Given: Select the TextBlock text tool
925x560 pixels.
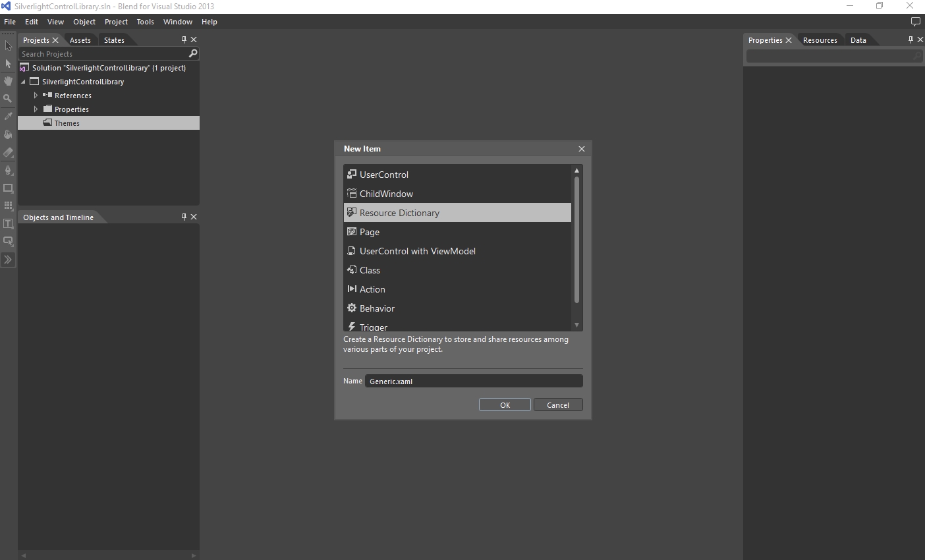Looking at the screenshot, I should pyautogui.click(x=8, y=223).
